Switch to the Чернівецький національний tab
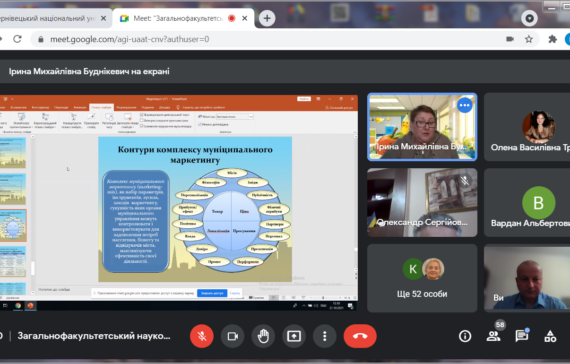The width and height of the screenshot is (570, 364). click(47, 18)
